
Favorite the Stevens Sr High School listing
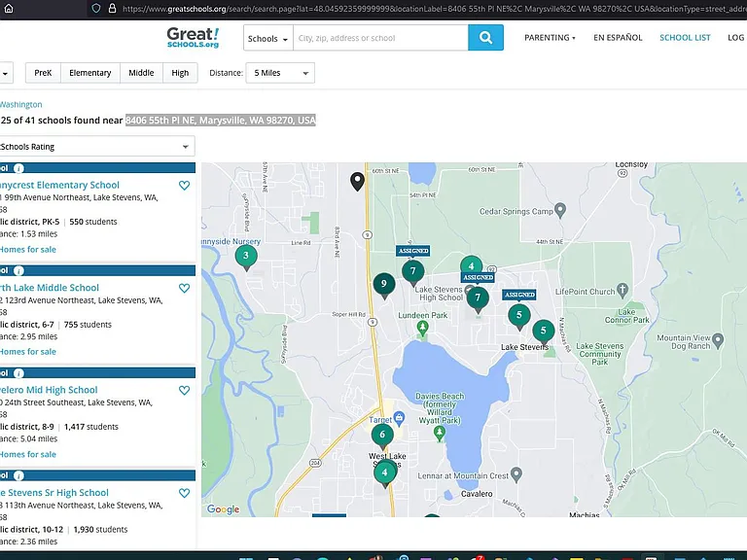click(x=184, y=493)
